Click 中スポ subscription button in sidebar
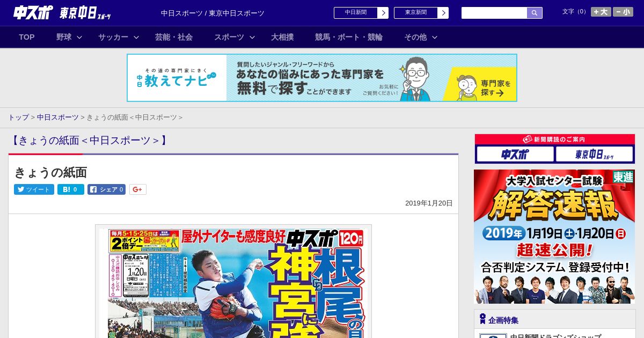This screenshot has width=644, height=338. pyautogui.click(x=515, y=155)
